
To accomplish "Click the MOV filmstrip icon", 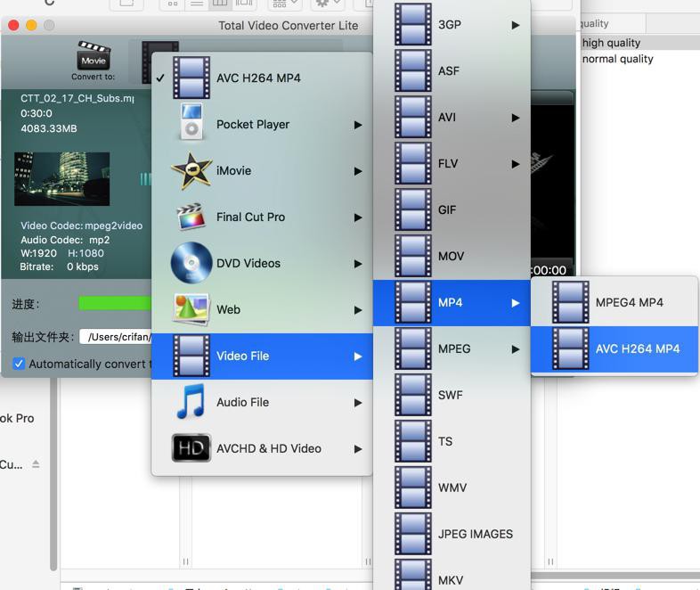I will click(413, 256).
